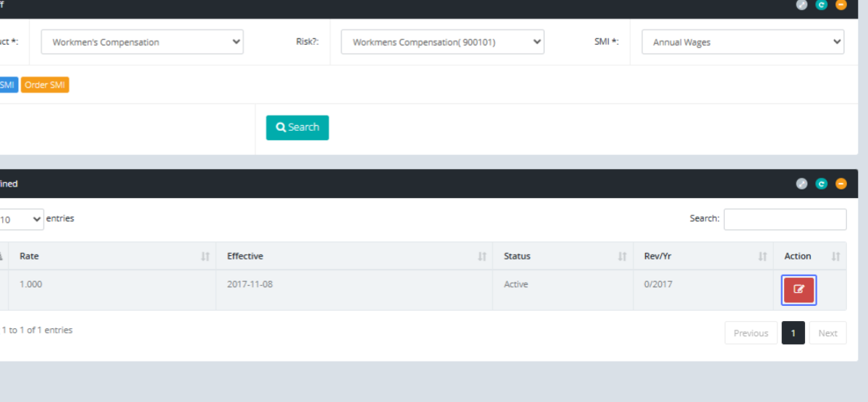This screenshot has height=402, width=868.
Task: Click gray expand icon in results panel header
Action: pos(801,184)
